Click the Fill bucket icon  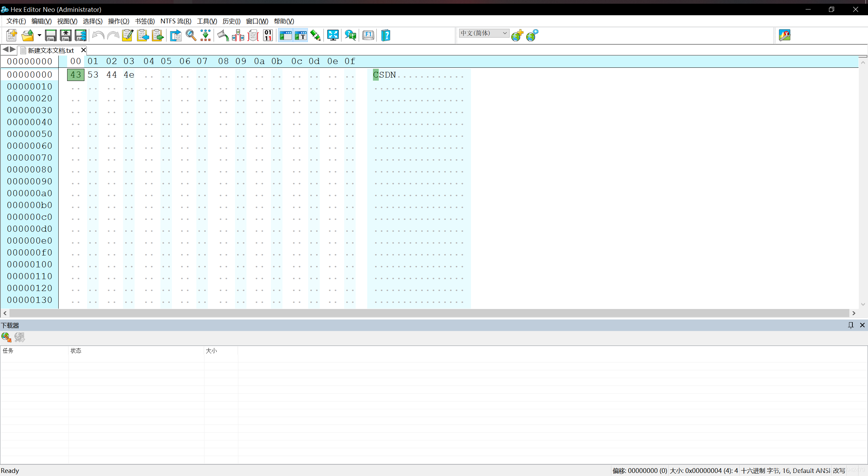point(223,35)
